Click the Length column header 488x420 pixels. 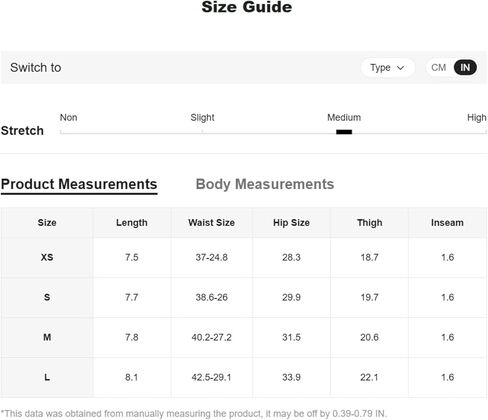click(x=132, y=223)
